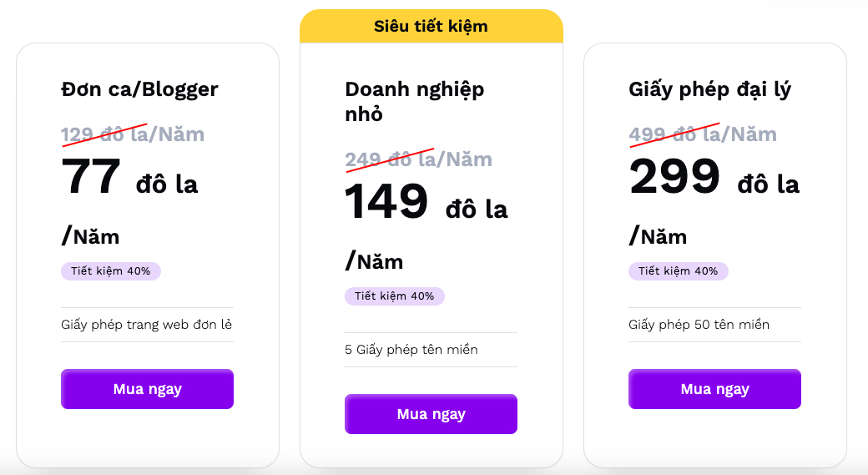Select the 5 Giấy phép tên miền line
The width and height of the screenshot is (868, 475).
(411, 350)
